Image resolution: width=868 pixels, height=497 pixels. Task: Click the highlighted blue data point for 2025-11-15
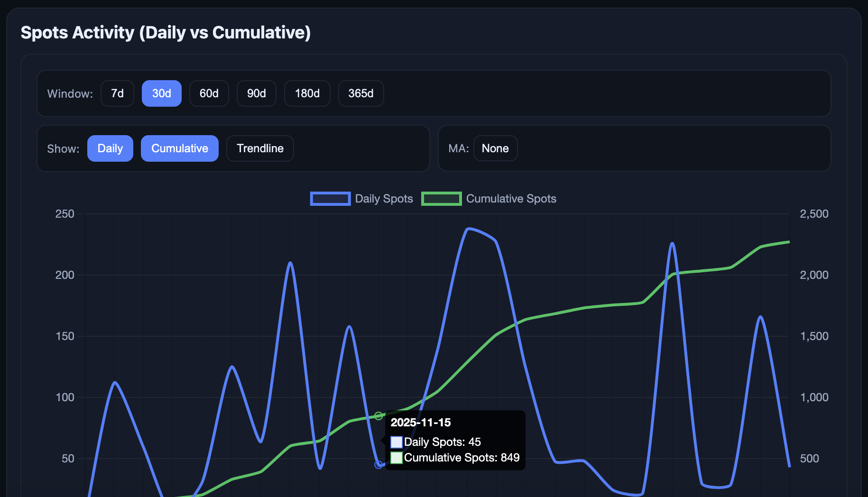379,465
